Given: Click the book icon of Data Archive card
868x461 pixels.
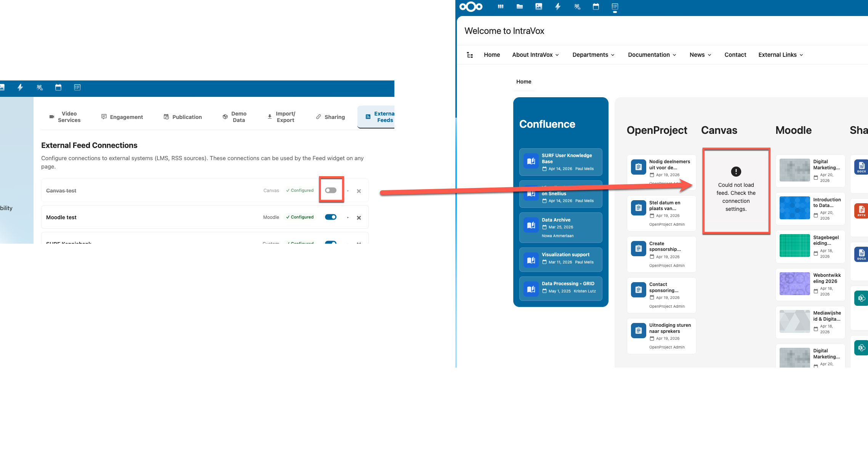Looking at the screenshot, I should point(531,225).
